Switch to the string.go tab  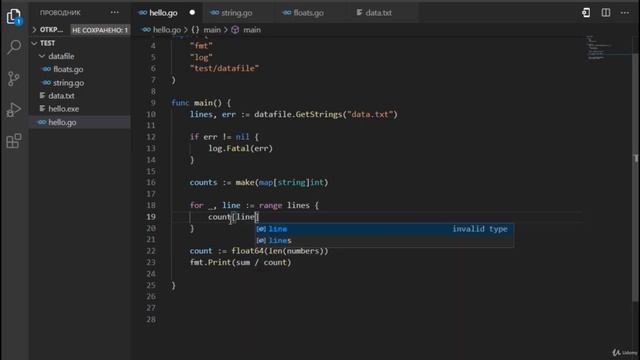tap(236, 13)
